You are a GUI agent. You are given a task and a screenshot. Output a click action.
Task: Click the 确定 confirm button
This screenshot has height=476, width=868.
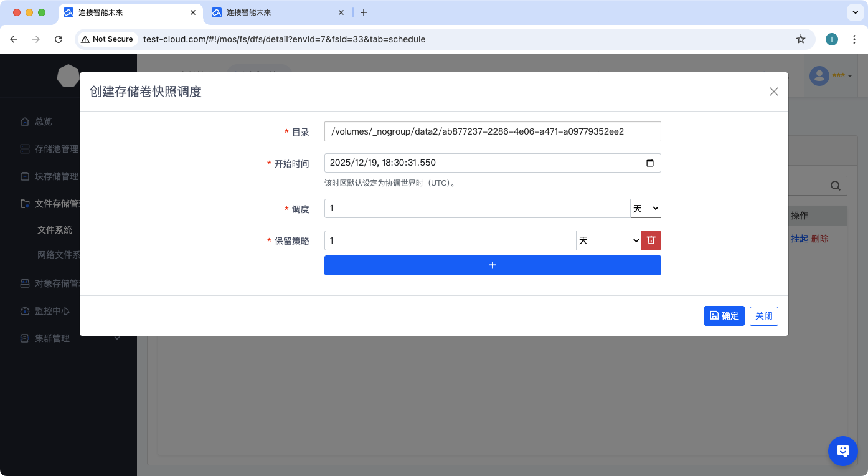pos(724,316)
